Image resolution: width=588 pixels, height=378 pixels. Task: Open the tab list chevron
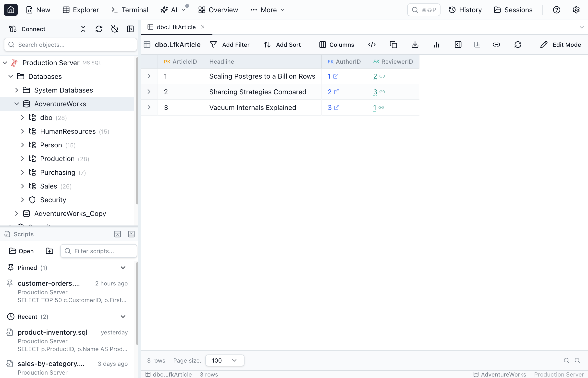581,27
